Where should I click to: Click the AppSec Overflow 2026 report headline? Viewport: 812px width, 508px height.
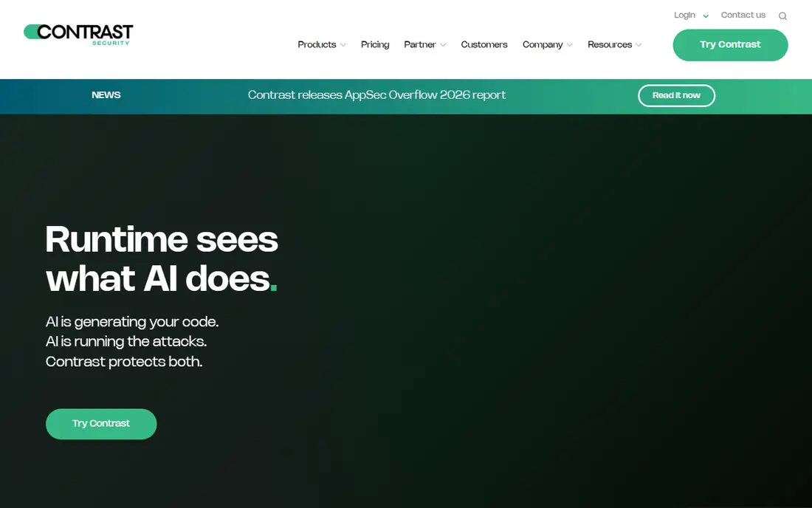(x=376, y=95)
